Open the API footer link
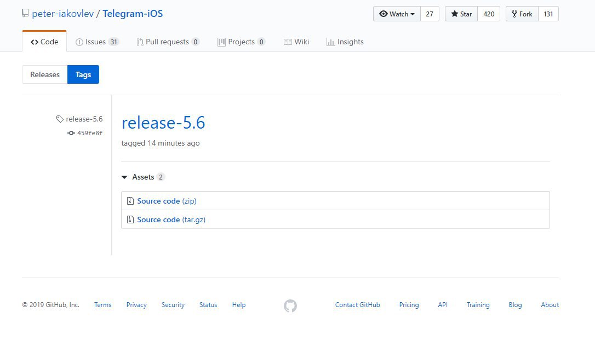 pos(443,305)
